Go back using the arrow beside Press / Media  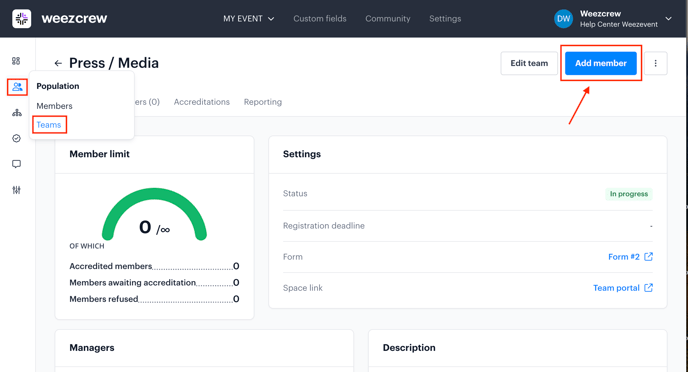pos(58,63)
